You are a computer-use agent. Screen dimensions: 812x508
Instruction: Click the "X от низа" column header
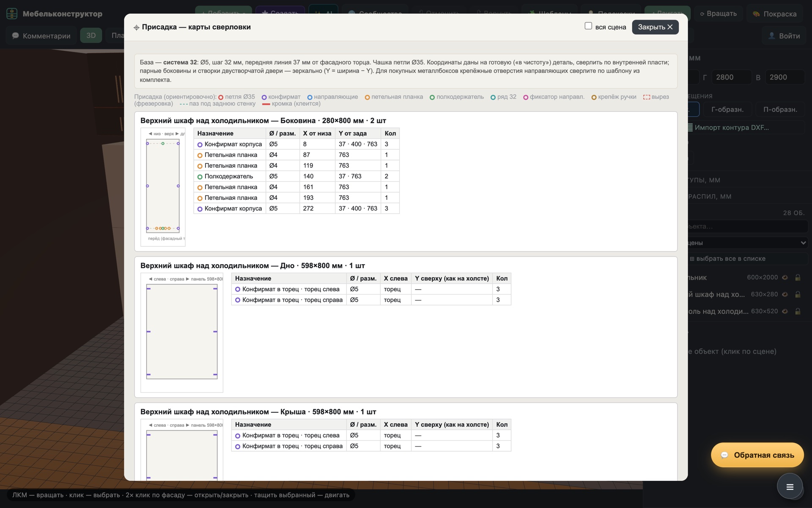[317, 133]
